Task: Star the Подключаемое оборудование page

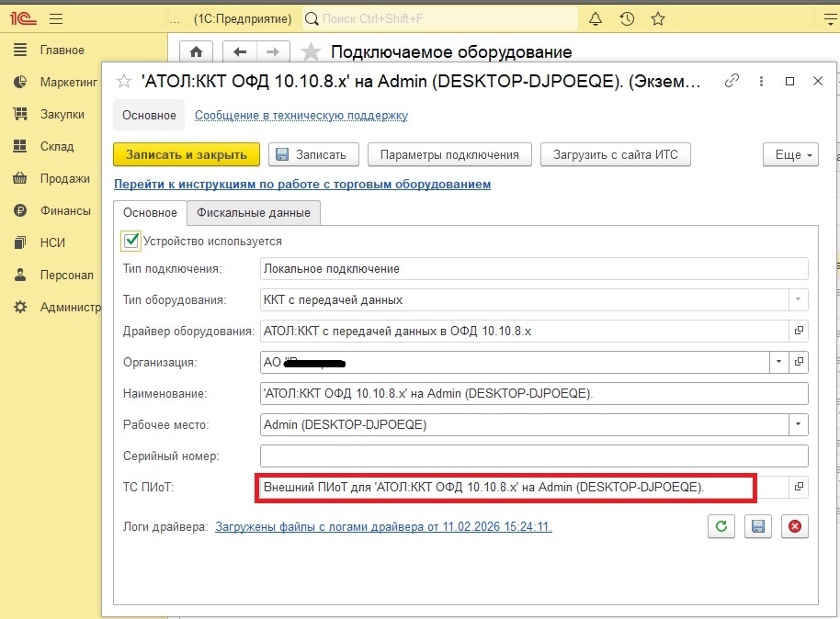Action: [311, 52]
